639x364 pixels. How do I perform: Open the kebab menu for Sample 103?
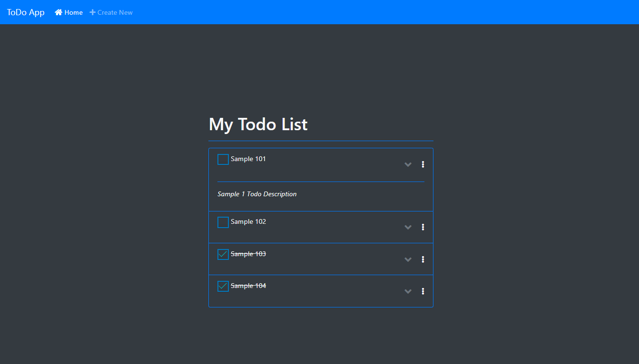click(x=423, y=259)
